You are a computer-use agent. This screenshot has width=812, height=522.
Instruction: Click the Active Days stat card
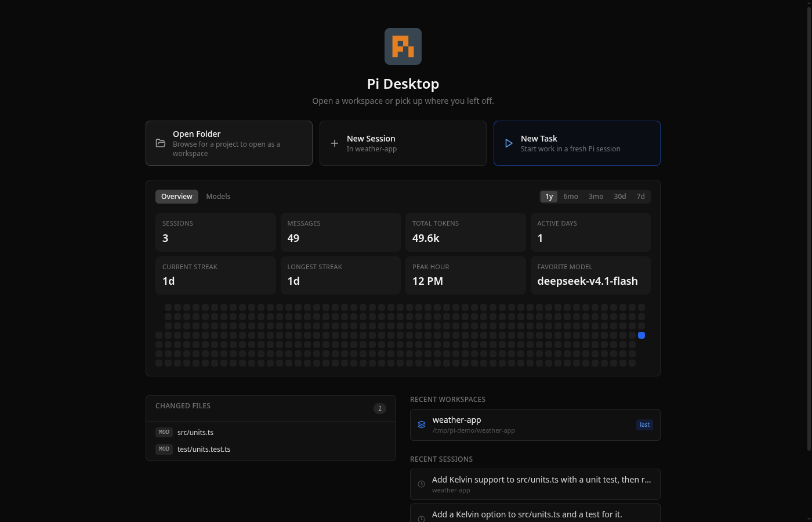point(590,232)
